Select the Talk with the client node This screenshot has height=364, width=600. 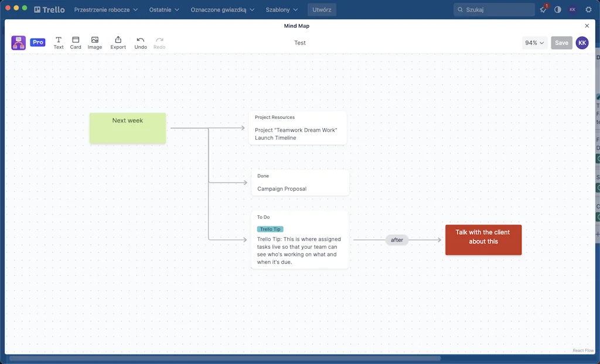coord(483,239)
